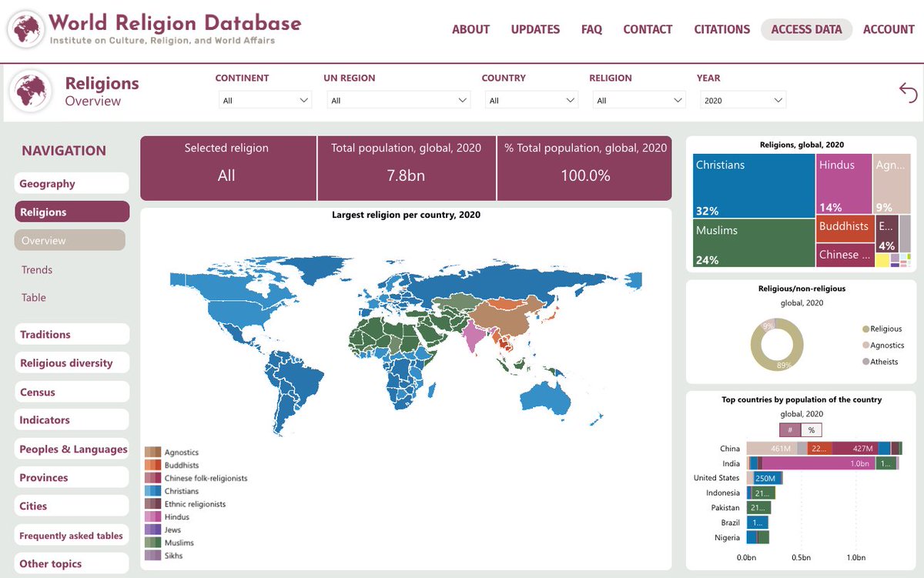Select the Christians treemap tile

coord(754,185)
